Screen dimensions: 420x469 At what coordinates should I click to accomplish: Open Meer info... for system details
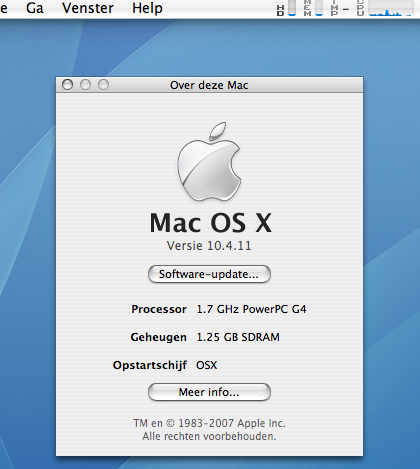pyautogui.click(x=209, y=392)
